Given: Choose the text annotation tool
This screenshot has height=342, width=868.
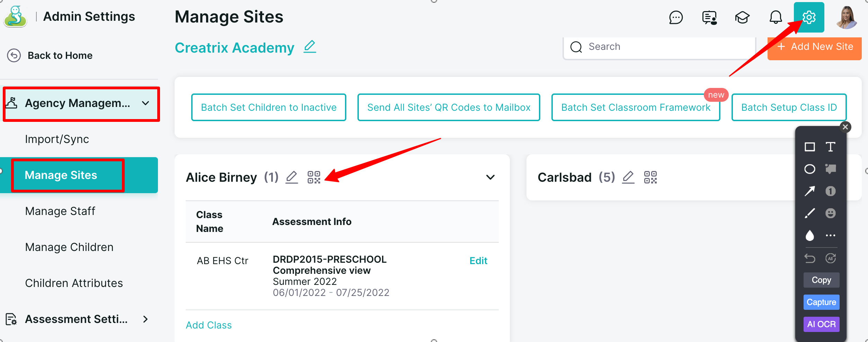Looking at the screenshot, I should [x=830, y=147].
